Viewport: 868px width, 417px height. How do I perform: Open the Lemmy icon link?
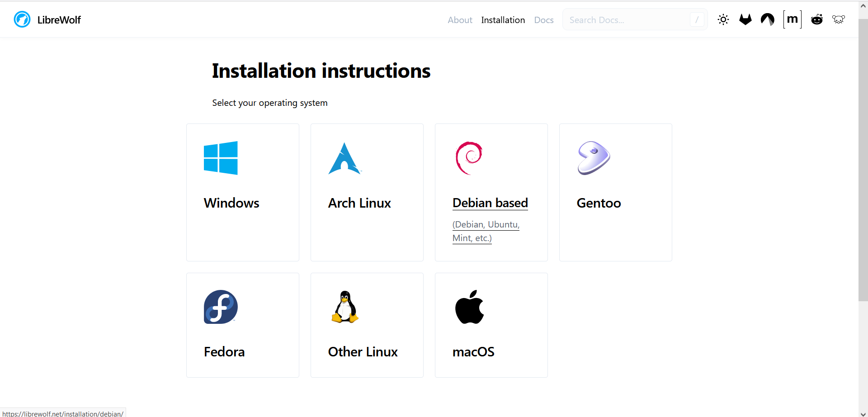(x=839, y=19)
